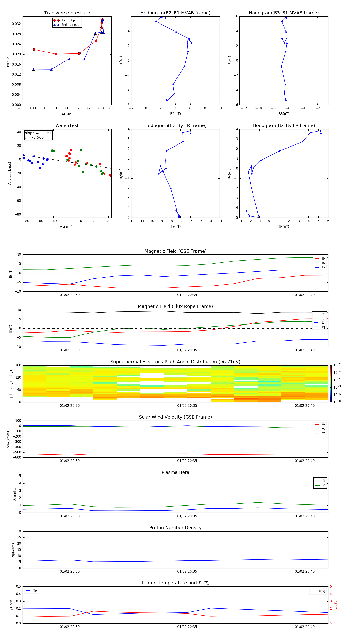Click 'Vx' legend entry in Solar Wind Velocity

click(x=320, y=424)
